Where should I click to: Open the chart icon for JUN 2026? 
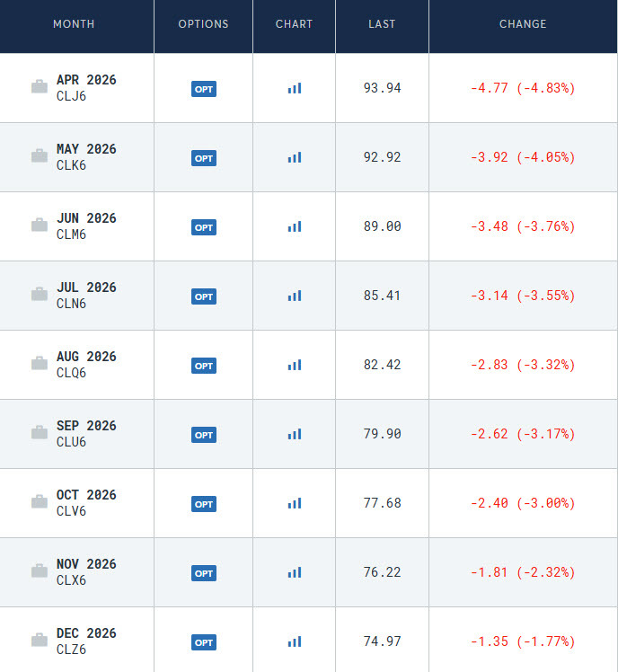[295, 226]
